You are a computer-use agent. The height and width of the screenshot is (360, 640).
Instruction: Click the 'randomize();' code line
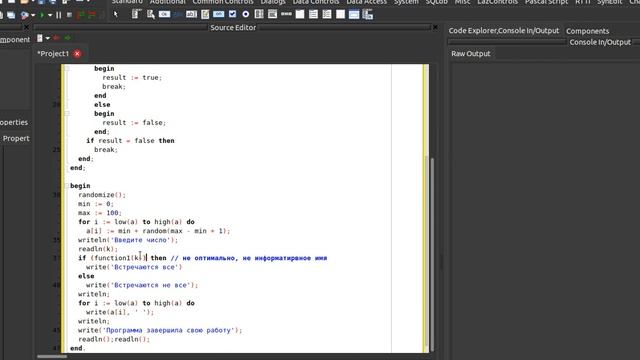102,195
